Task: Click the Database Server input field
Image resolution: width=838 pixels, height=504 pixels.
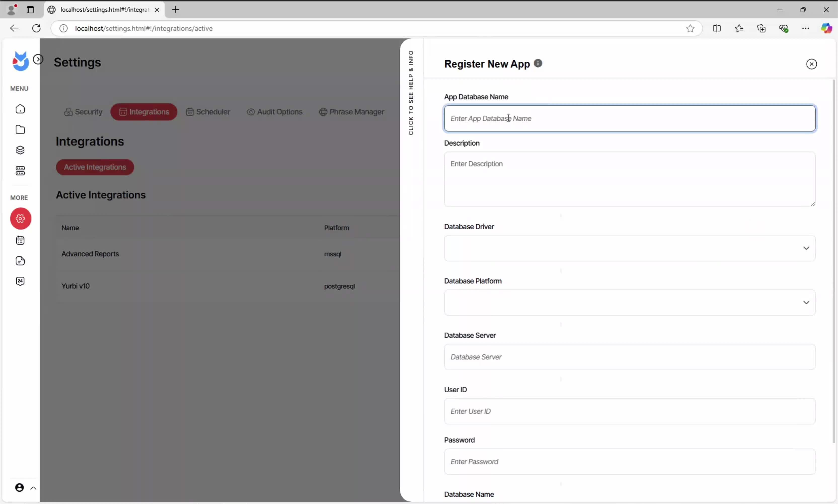Action: coord(629,357)
